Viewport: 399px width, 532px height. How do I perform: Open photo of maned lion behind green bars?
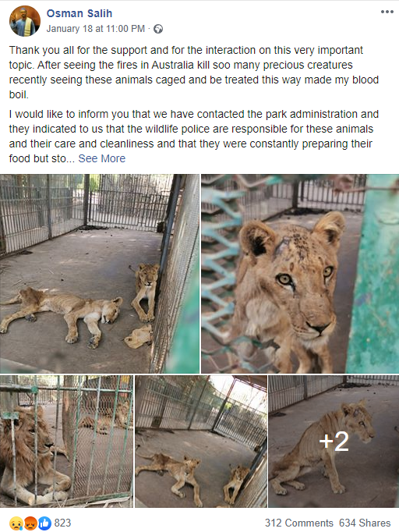tap(66, 441)
